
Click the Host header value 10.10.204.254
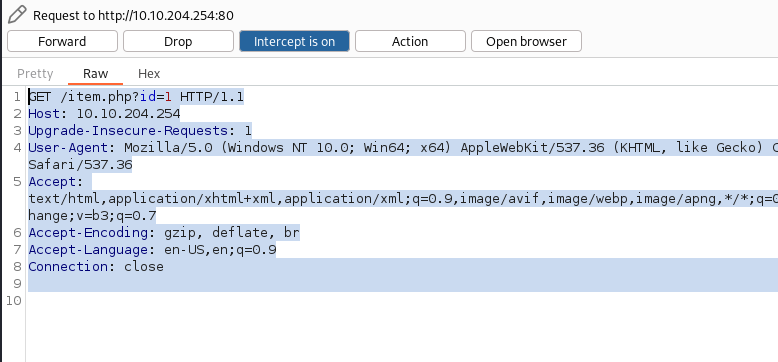128,114
